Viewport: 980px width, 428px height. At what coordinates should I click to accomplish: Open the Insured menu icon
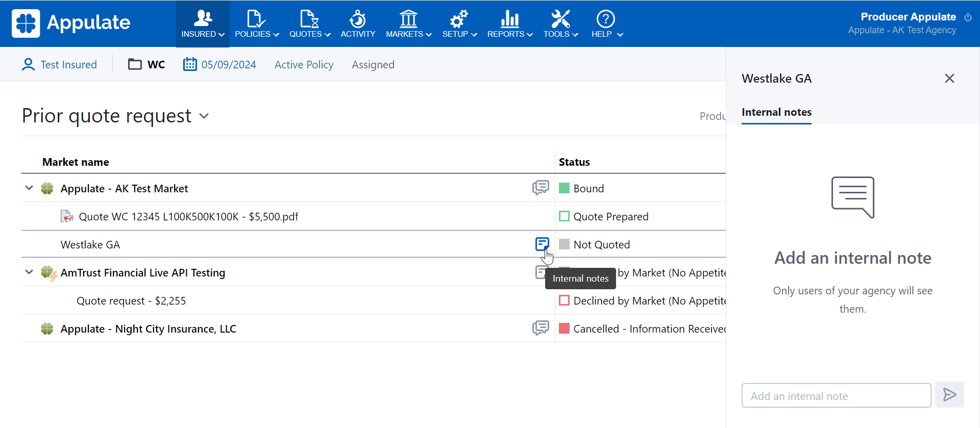pos(203,19)
